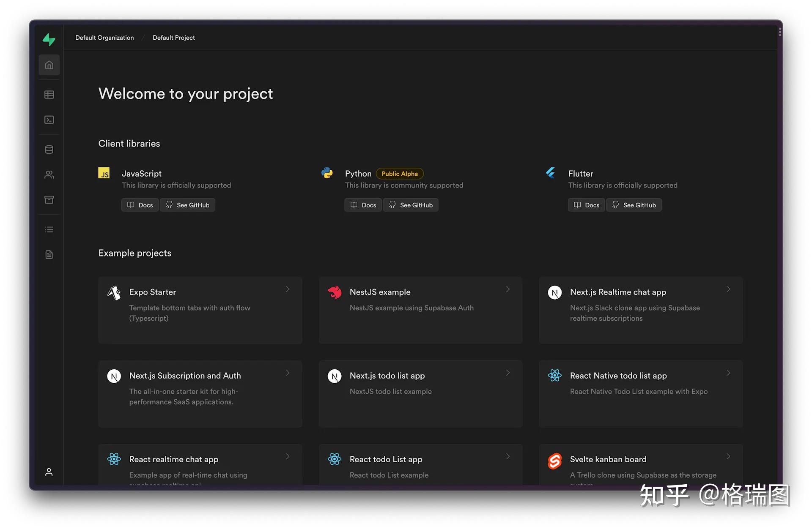Viewport: 812px width, 529px height.
Task: Open the SQL editor terminal icon
Action: [49, 120]
